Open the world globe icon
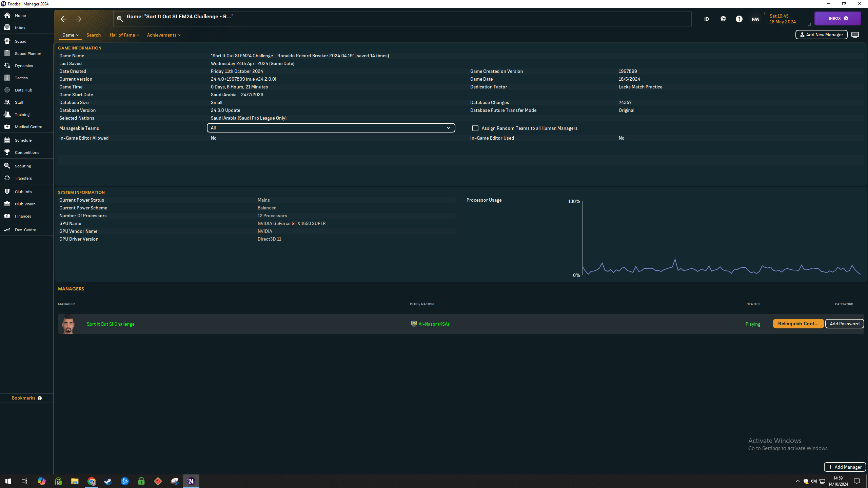The width and height of the screenshot is (868, 488). pyautogui.click(x=723, y=19)
